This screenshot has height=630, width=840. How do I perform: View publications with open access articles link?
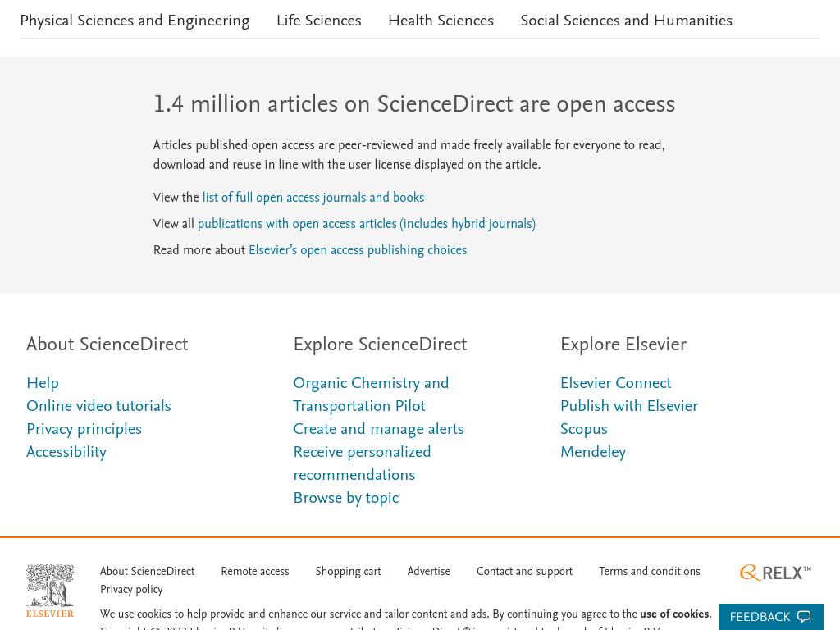367,224
